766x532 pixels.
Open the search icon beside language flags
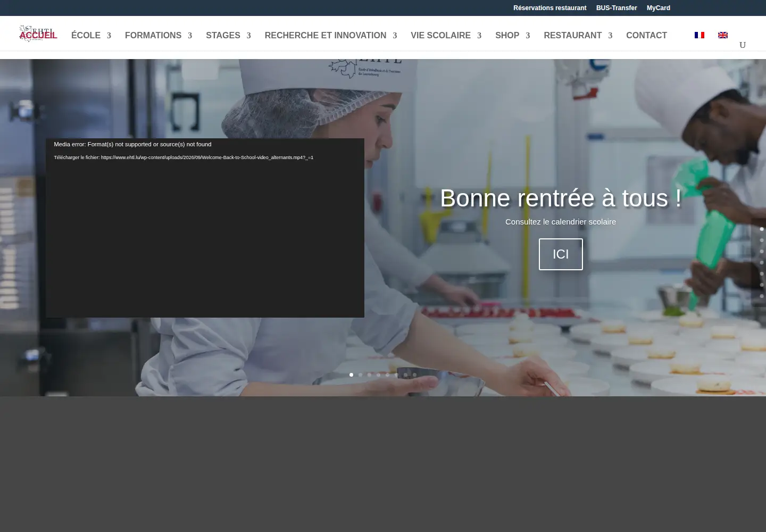(x=743, y=45)
